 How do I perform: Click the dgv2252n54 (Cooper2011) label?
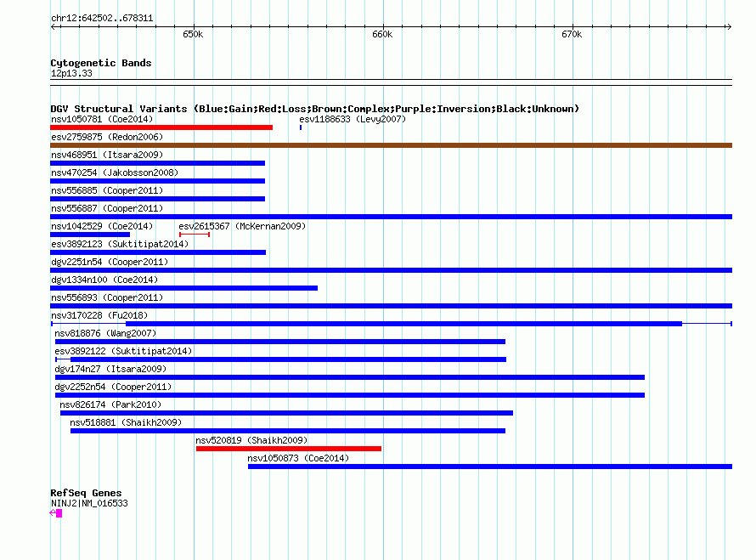[x=113, y=387]
